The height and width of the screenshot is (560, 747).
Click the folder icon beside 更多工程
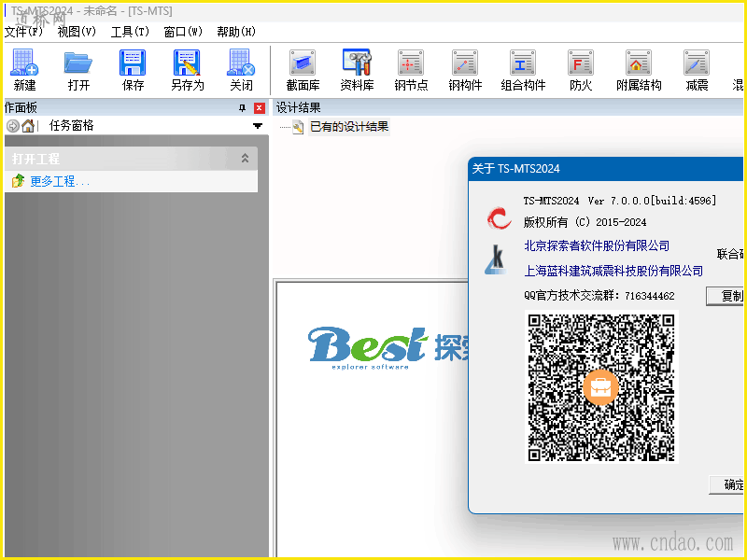pyautogui.click(x=18, y=181)
